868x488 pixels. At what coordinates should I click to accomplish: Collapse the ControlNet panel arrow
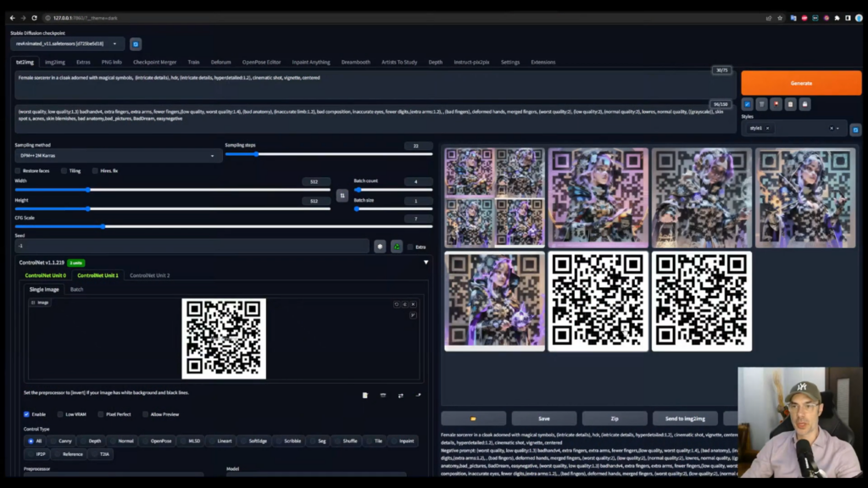(426, 263)
